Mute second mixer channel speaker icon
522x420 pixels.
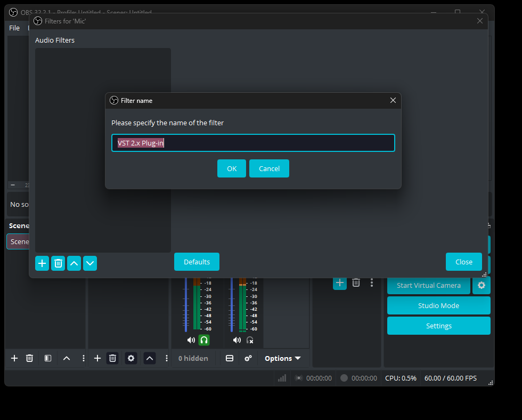click(236, 340)
